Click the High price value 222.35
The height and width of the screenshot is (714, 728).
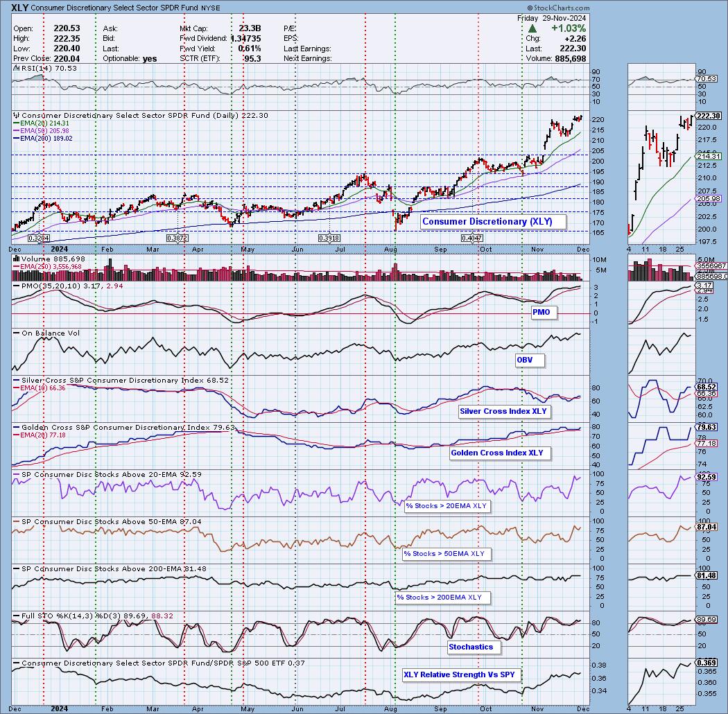(x=67, y=39)
